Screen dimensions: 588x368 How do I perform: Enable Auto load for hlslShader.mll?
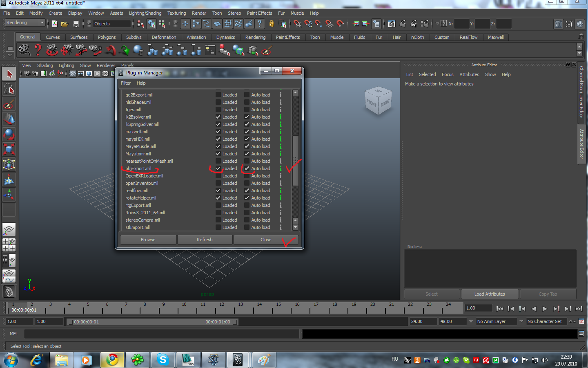(x=247, y=102)
